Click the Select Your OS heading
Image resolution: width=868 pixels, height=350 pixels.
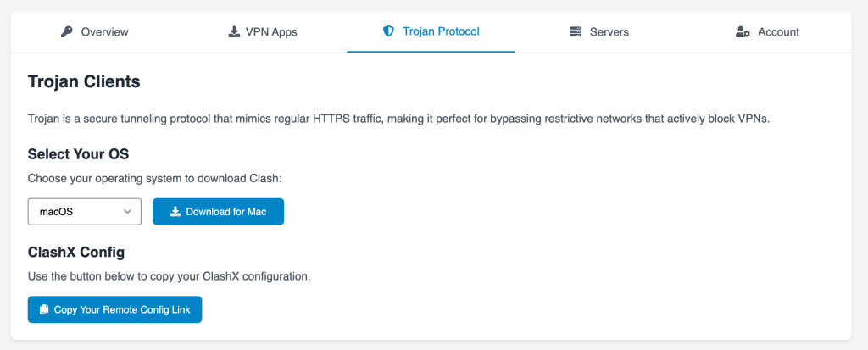(78, 154)
